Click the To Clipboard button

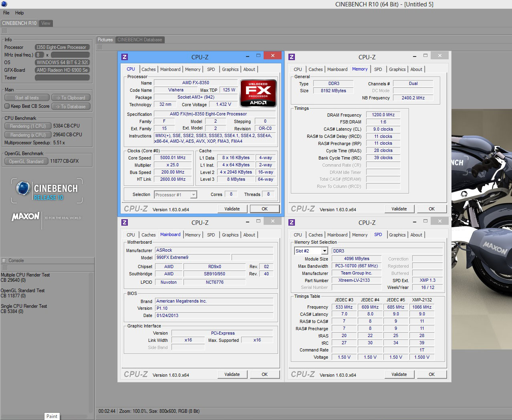pyautogui.click(x=71, y=98)
